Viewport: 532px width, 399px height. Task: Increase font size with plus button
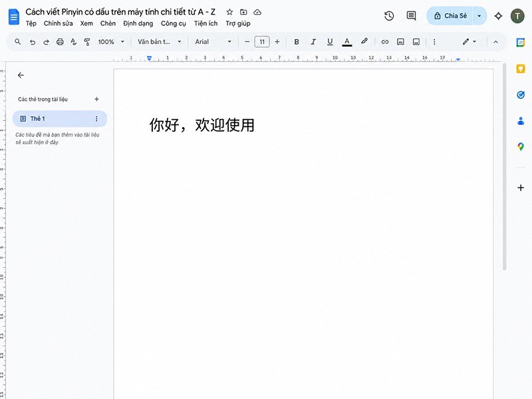277,42
